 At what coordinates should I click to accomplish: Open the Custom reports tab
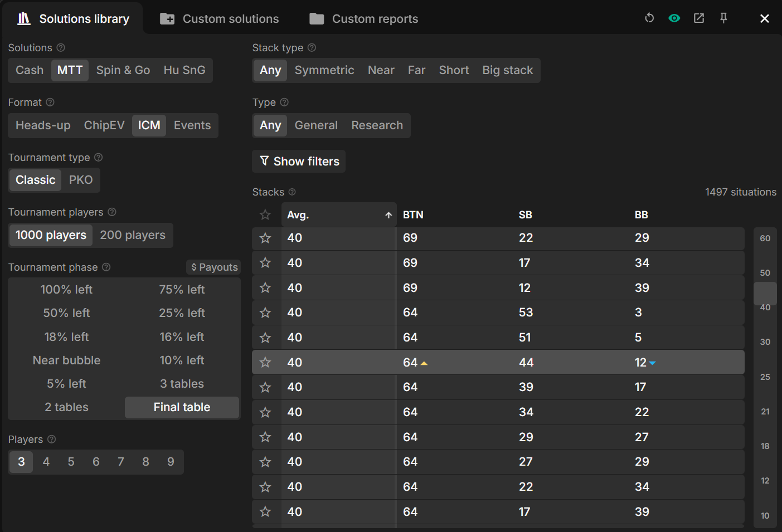tap(364, 19)
